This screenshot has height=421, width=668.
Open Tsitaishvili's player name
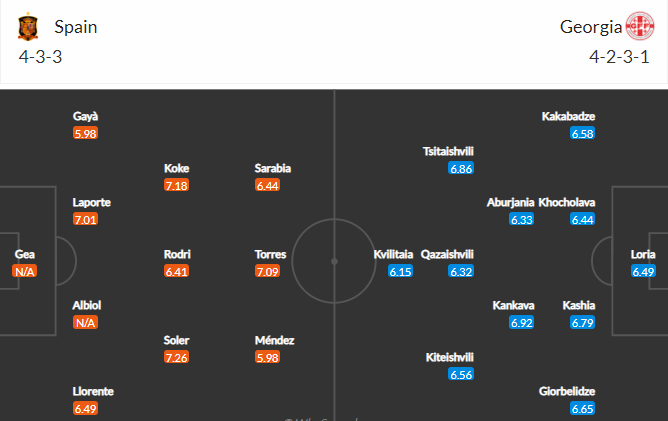448,151
